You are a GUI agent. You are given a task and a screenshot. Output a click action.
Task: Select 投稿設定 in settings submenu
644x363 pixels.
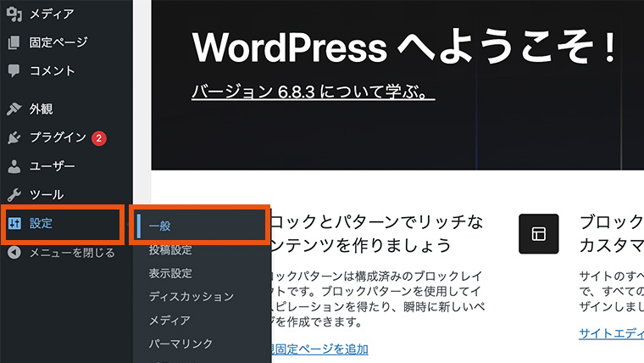[x=170, y=249]
